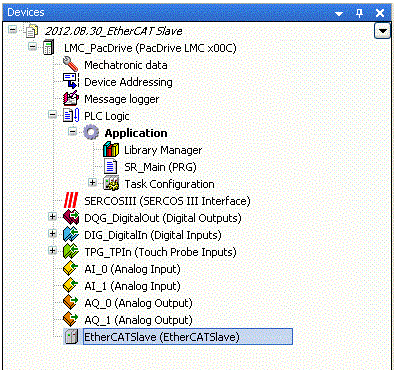This screenshot has height=381, width=399.
Task: Click the AI_0 analog input icon
Action: (71, 268)
